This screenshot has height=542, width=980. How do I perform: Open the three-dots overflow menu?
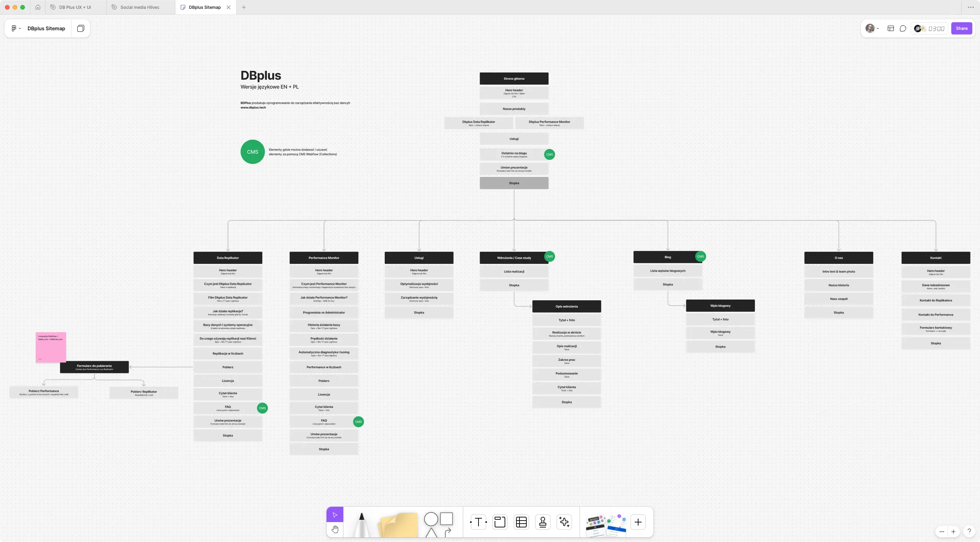971,7
